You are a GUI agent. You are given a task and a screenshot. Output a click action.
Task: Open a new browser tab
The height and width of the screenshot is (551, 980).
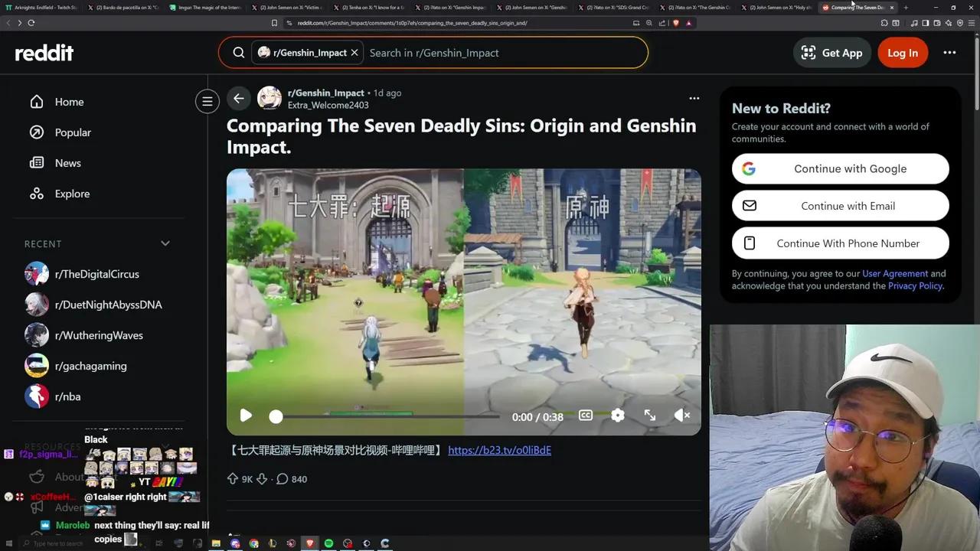906,8
